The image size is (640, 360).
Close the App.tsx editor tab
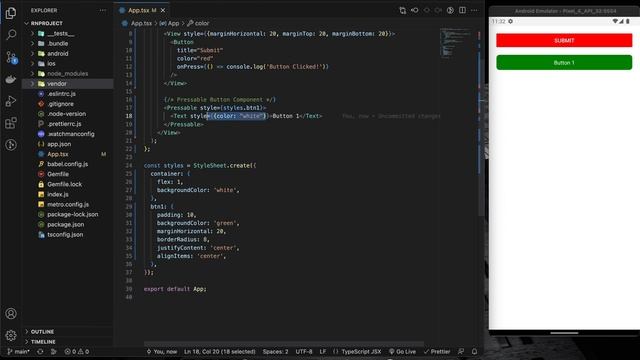coord(163,10)
